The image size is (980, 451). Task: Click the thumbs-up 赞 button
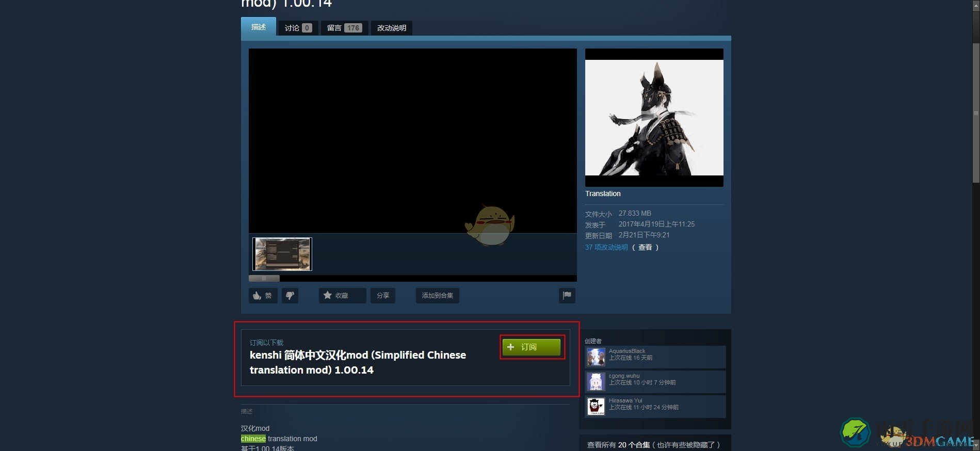tap(263, 296)
